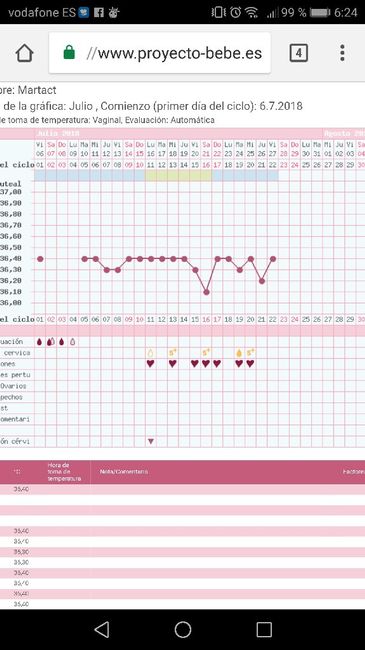Viewport: 365px width, 650px height.
Task: Click the 'Julio 2018' month label
Action: pos(57,133)
